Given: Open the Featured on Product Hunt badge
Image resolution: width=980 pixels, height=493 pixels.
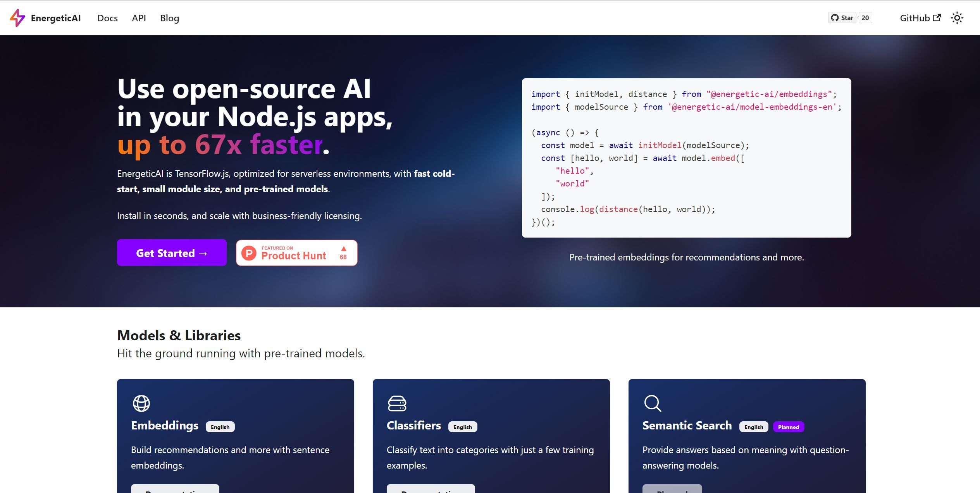Looking at the screenshot, I should click(x=296, y=253).
